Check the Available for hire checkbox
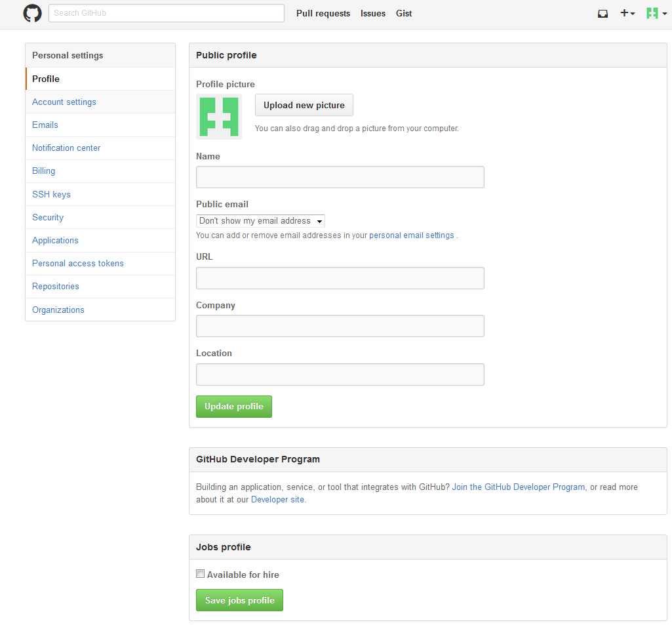Image resolution: width=672 pixels, height=629 pixels. point(200,574)
